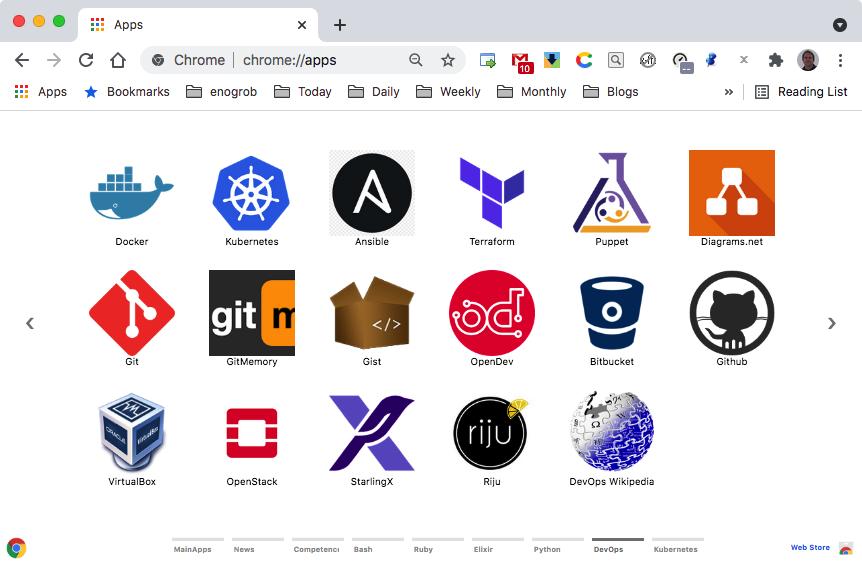Open the Puppet app

pos(612,193)
